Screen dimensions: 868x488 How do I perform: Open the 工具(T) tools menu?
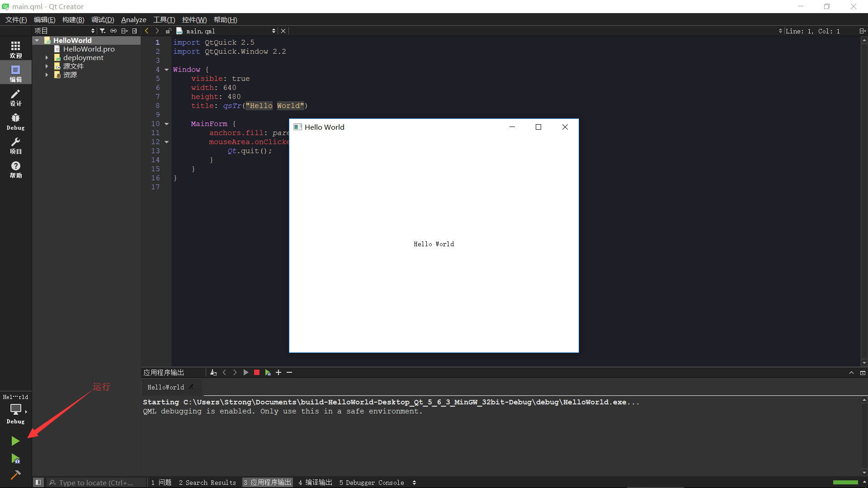(x=164, y=19)
